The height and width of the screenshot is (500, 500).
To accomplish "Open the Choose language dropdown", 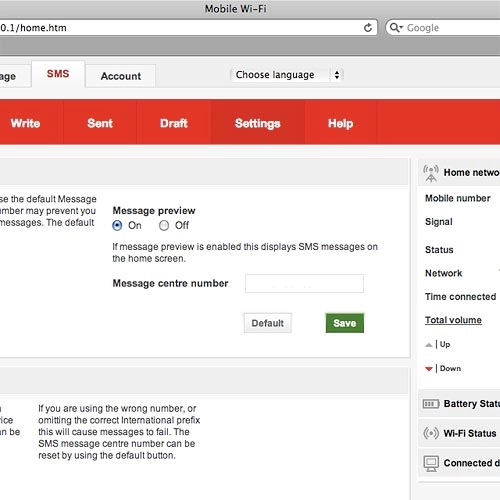I will pyautogui.click(x=287, y=75).
